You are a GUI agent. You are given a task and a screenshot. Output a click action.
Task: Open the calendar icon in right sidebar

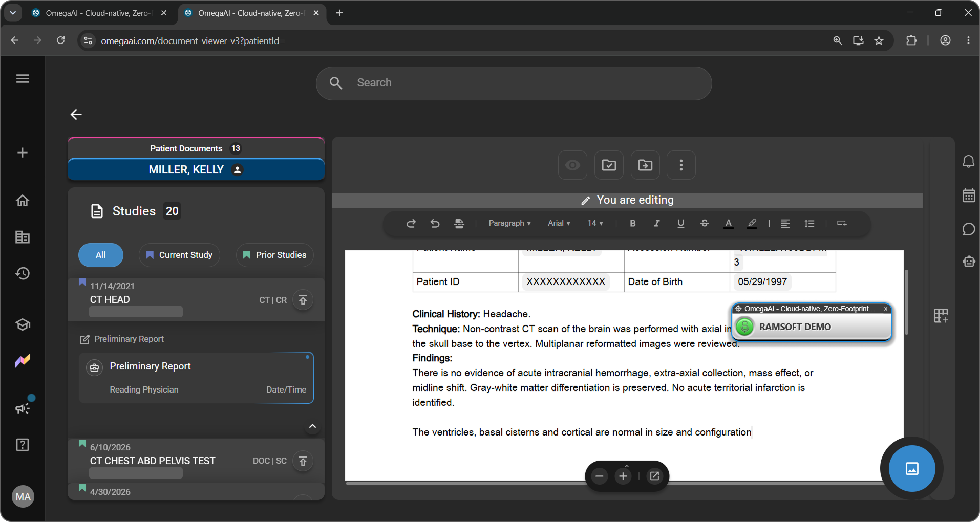coord(968,195)
